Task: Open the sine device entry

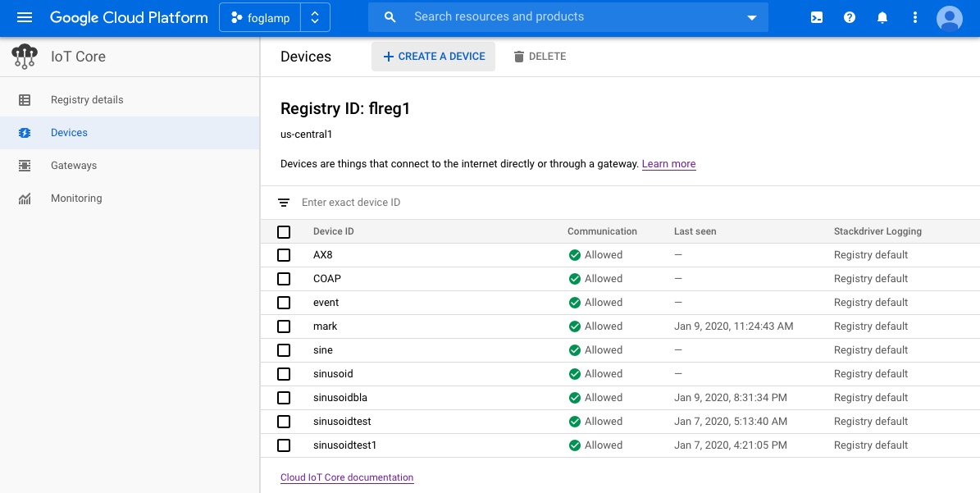Action: (322, 350)
